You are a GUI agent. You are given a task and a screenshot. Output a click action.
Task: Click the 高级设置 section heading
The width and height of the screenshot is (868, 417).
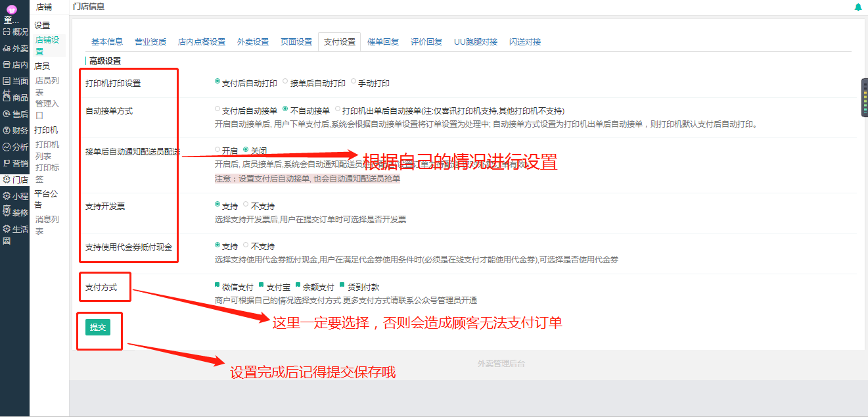coord(105,61)
